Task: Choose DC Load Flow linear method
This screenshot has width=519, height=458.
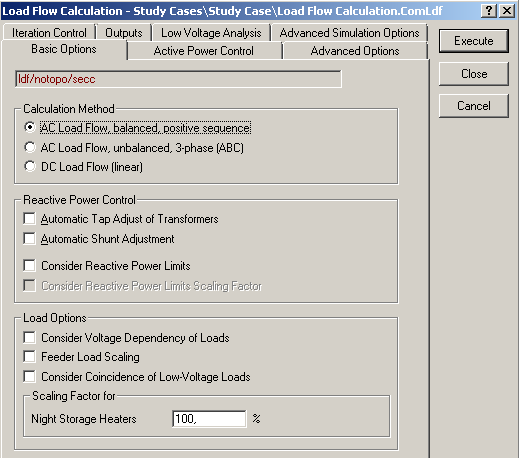Action: coord(30,166)
